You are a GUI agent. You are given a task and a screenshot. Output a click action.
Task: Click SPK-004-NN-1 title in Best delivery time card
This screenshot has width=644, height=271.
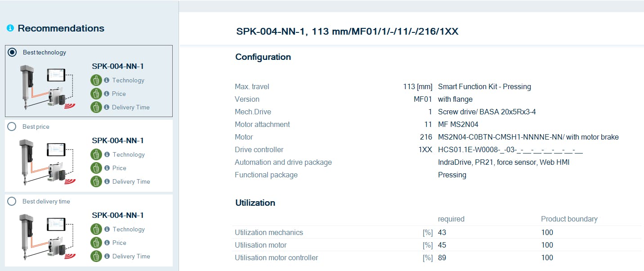[118, 215]
